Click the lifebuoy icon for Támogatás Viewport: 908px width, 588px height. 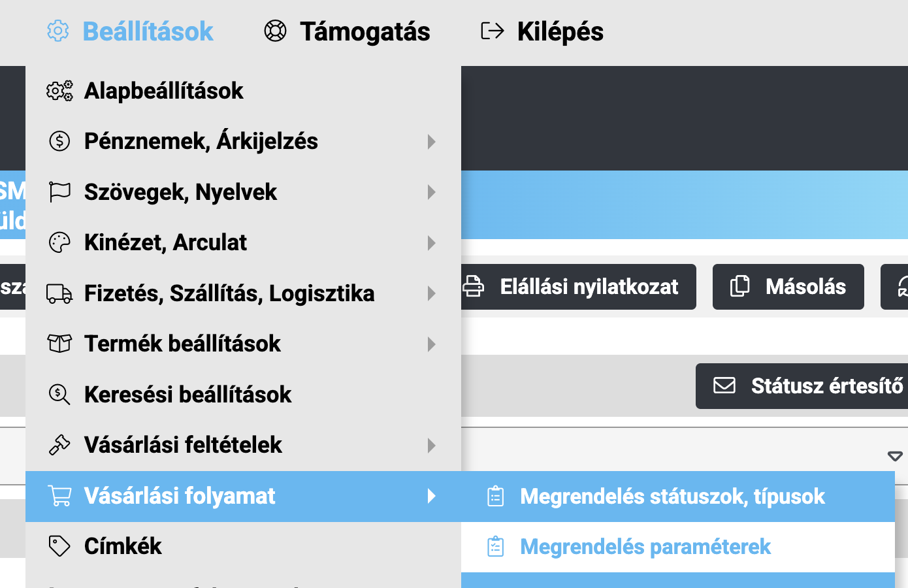(x=275, y=31)
